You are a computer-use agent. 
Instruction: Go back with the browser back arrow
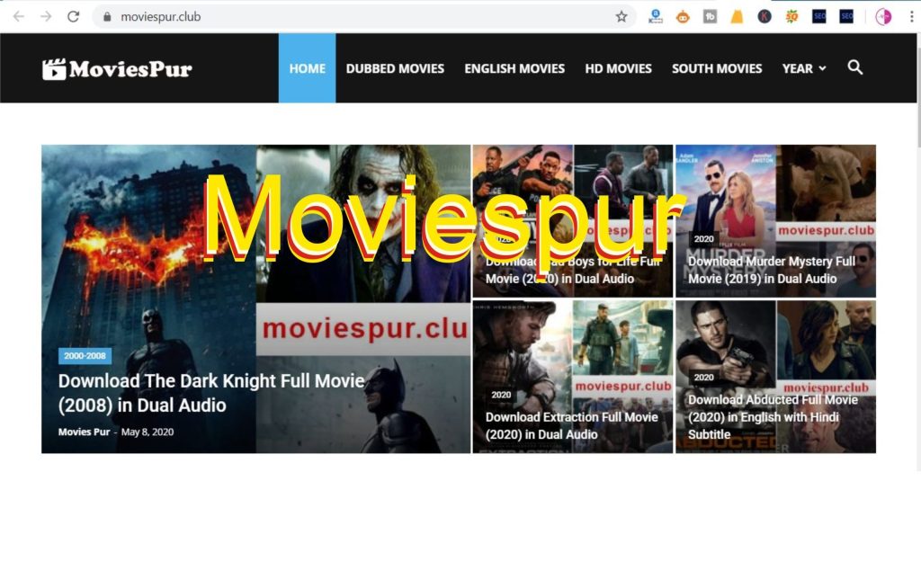[x=19, y=16]
